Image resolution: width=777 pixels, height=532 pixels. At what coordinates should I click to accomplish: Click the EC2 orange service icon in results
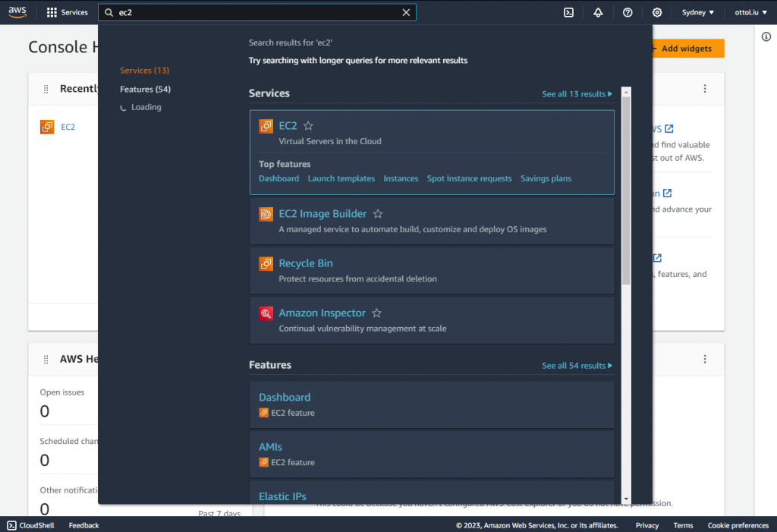(266, 127)
